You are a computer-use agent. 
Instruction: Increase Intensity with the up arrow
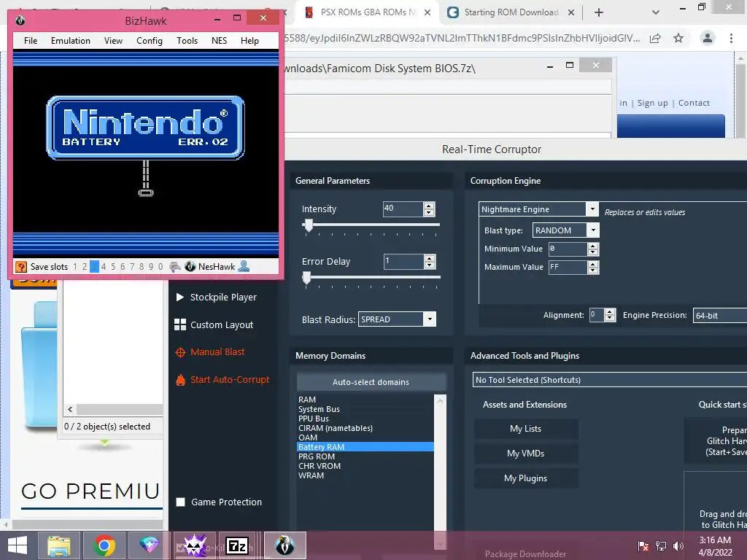tap(429, 206)
